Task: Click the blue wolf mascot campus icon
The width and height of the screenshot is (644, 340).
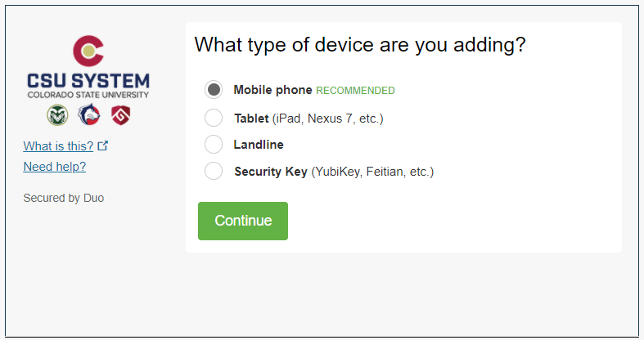Action: point(88,115)
